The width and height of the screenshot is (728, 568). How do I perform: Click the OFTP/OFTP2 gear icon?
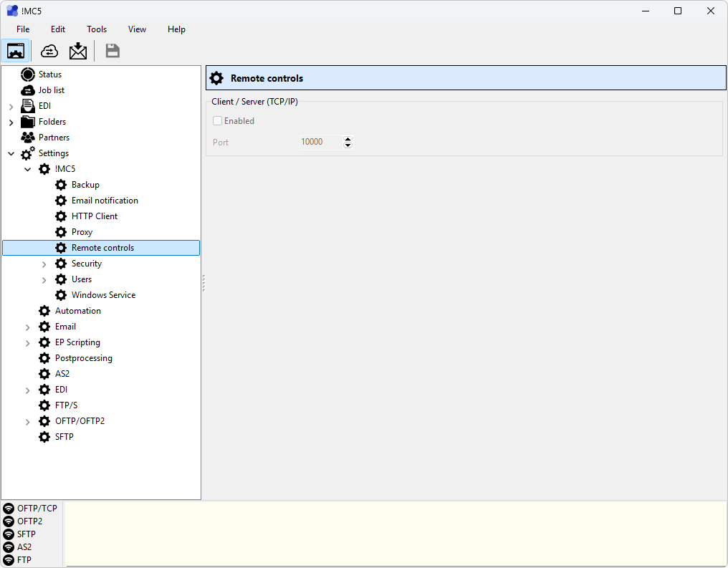pyautogui.click(x=44, y=421)
